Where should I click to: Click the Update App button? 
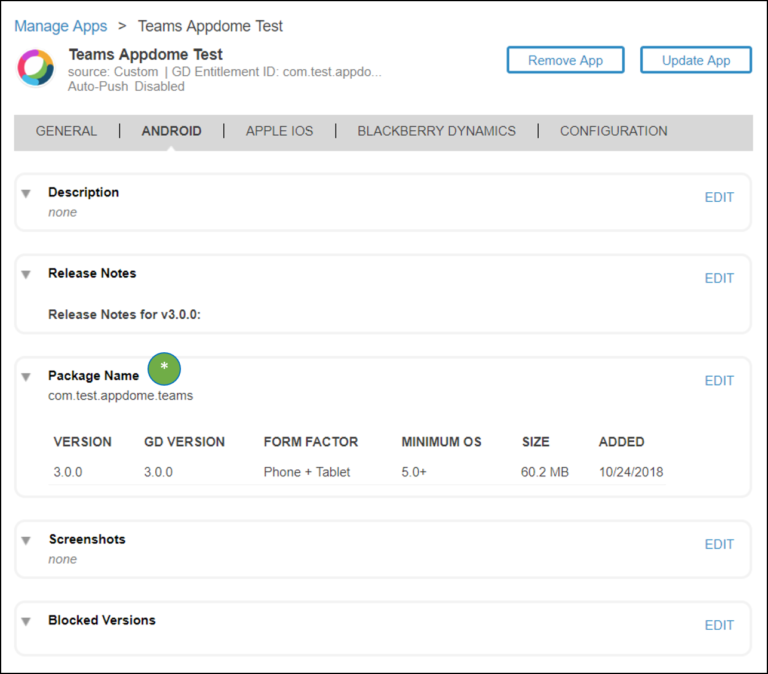click(x=696, y=60)
